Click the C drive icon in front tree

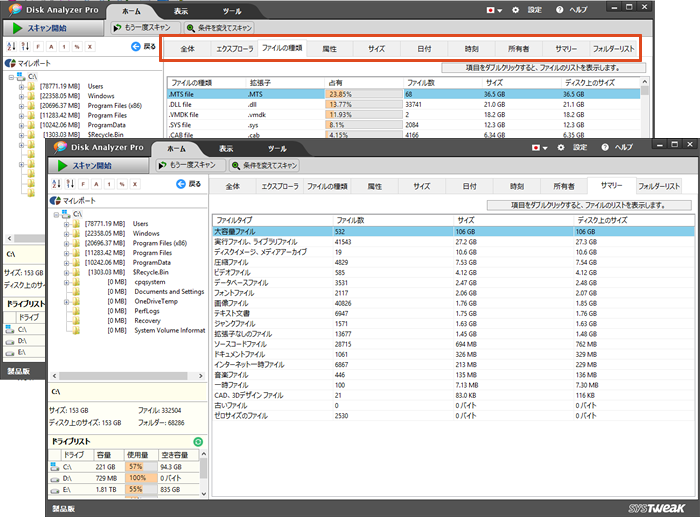66,214
